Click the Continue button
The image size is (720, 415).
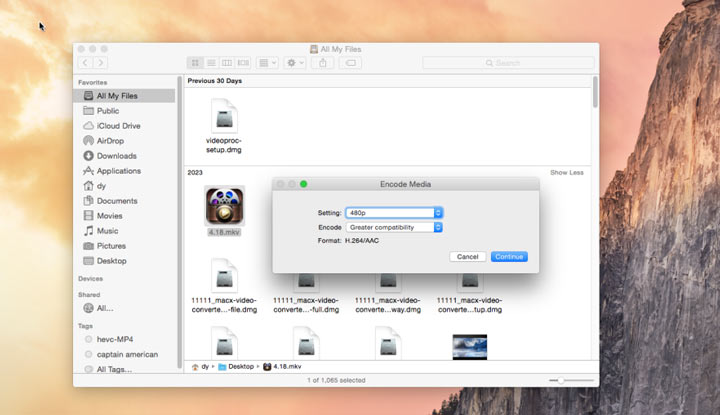(x=509, y=257)
